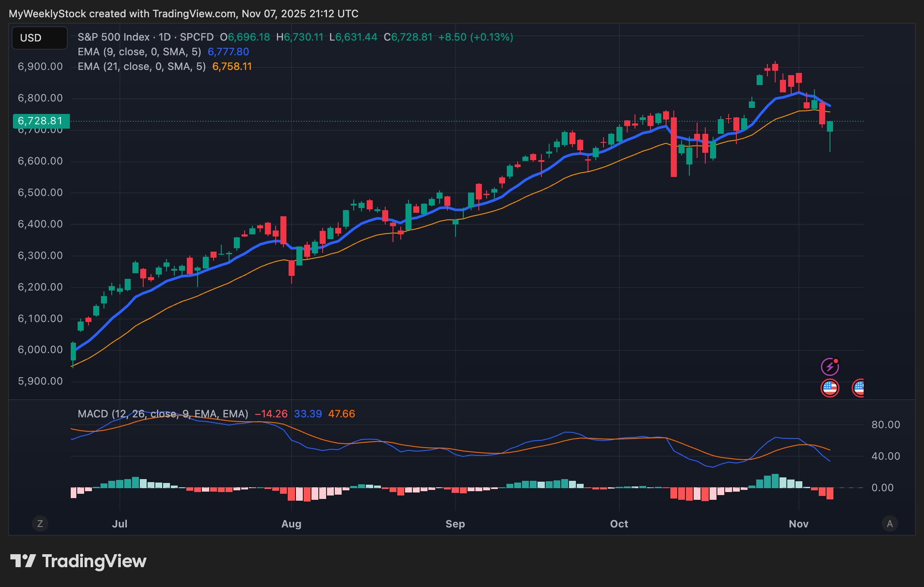Click the purple lightning bolt news icon

(x=830, y=367)
